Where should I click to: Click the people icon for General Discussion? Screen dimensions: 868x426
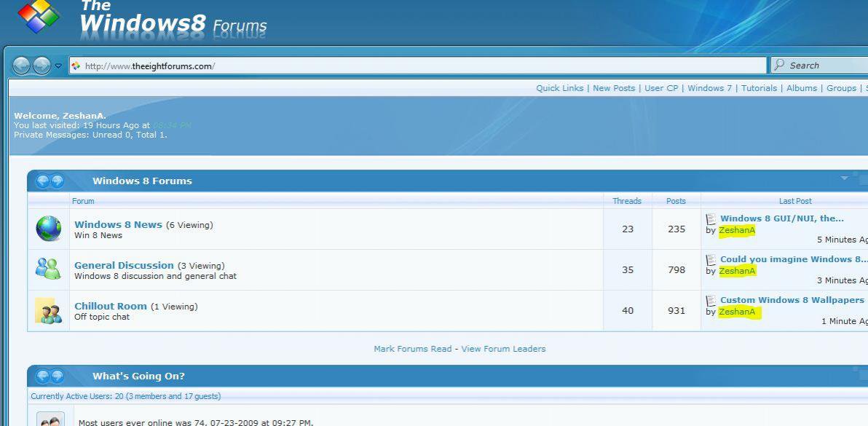48,269
